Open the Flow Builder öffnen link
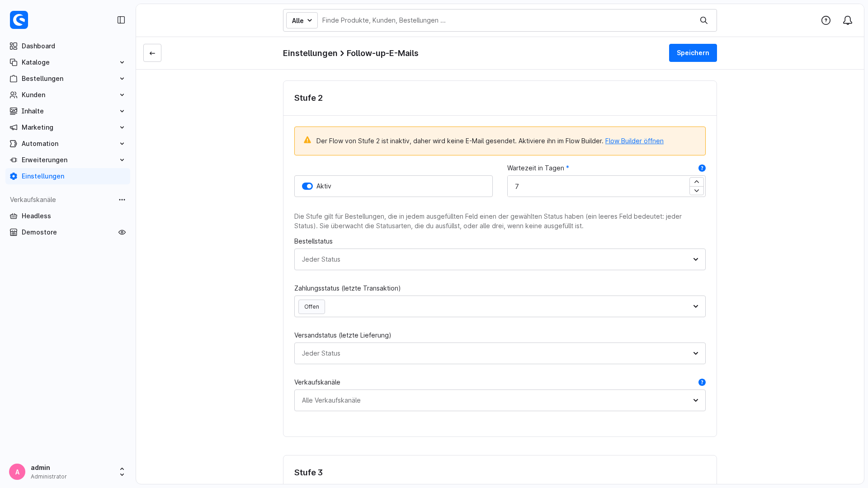This screenshot has width=868, height=488. [x=634, y=141]
